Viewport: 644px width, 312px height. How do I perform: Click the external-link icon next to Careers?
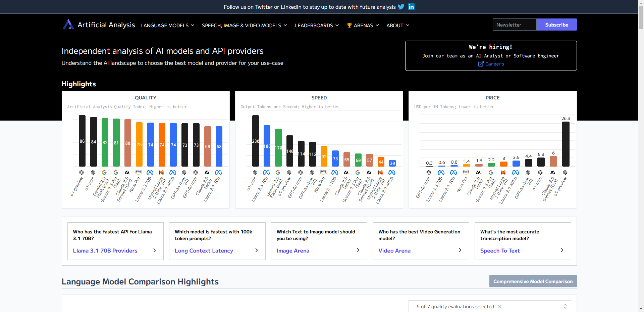click(x=480, y=64)
